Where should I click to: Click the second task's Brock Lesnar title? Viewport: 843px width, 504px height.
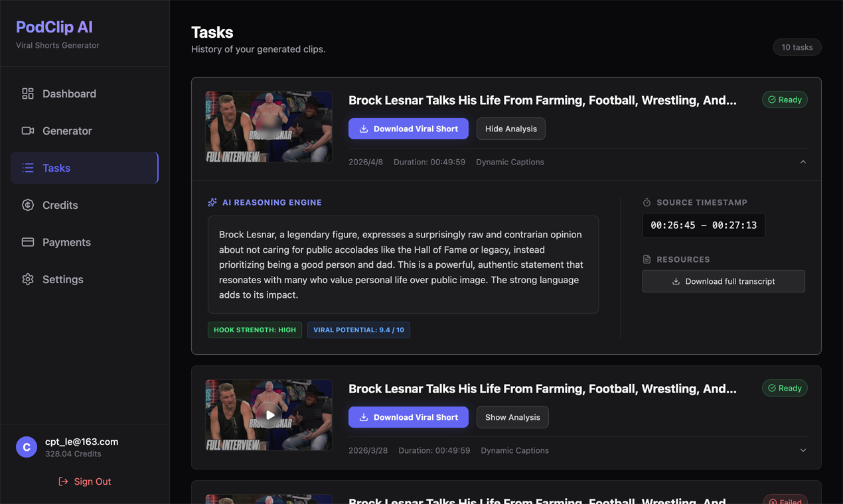tap(542, 389)
